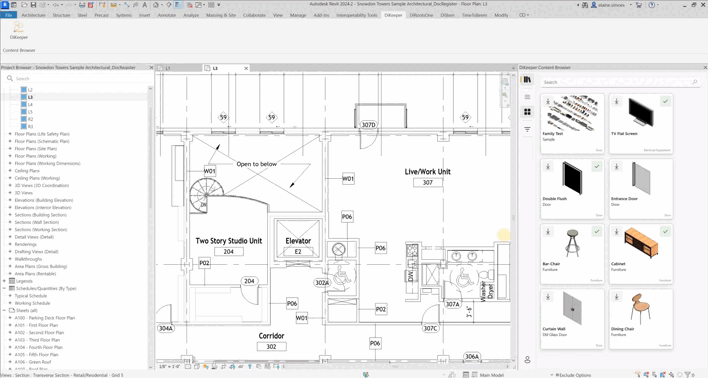The image size is (708, 378).
Task: Click the Live/Work Unit 307 room tag
Action: tap(428, 177)
